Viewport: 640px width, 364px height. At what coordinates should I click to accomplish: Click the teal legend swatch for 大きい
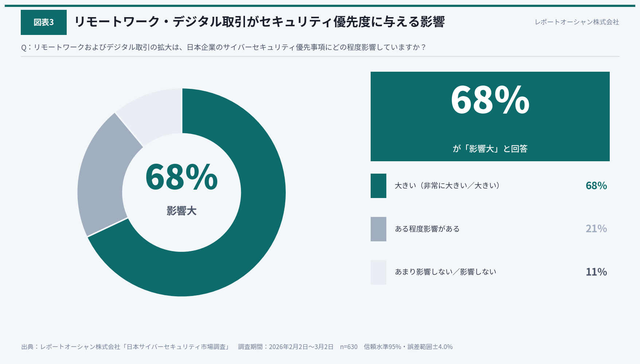tap(378, 186)
